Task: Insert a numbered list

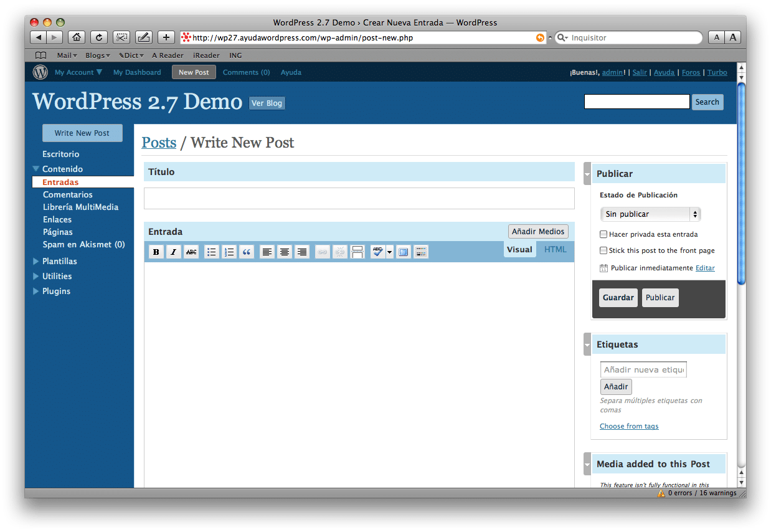Action: click(x=229, y=252)
